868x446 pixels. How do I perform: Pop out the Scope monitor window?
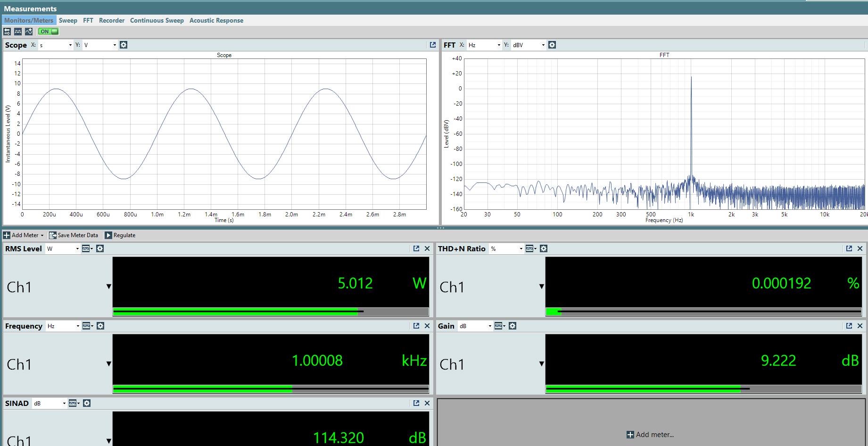433,45
